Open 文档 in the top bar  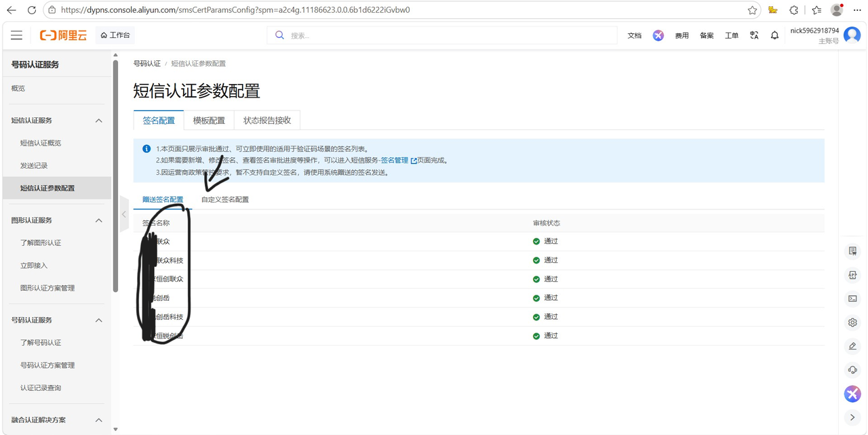pos(635,35)
